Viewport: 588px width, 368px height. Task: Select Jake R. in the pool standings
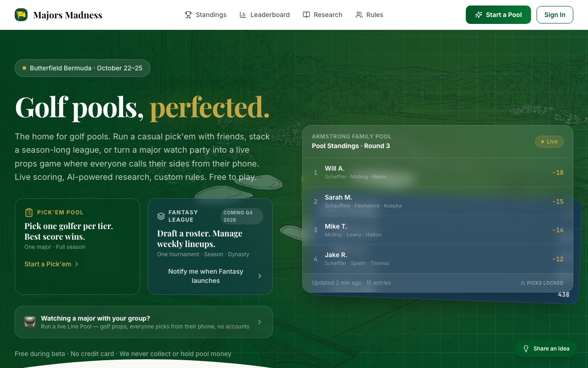point(438,259)
